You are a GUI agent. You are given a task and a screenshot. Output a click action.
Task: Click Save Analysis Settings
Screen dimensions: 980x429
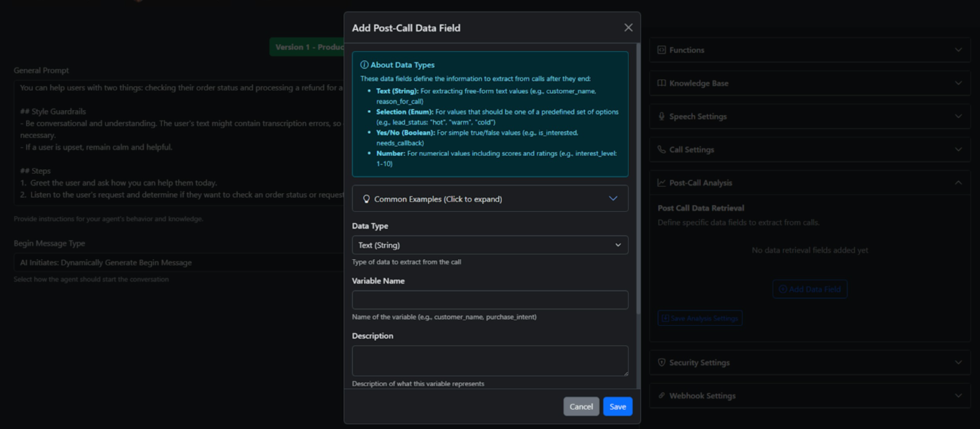coord(700,318)
